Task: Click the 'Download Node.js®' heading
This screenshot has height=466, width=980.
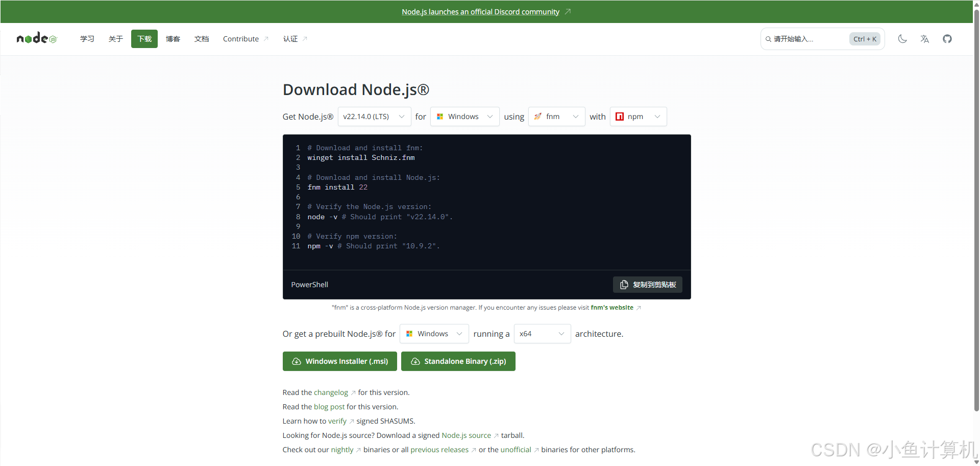Action: (x=356, y=89)
